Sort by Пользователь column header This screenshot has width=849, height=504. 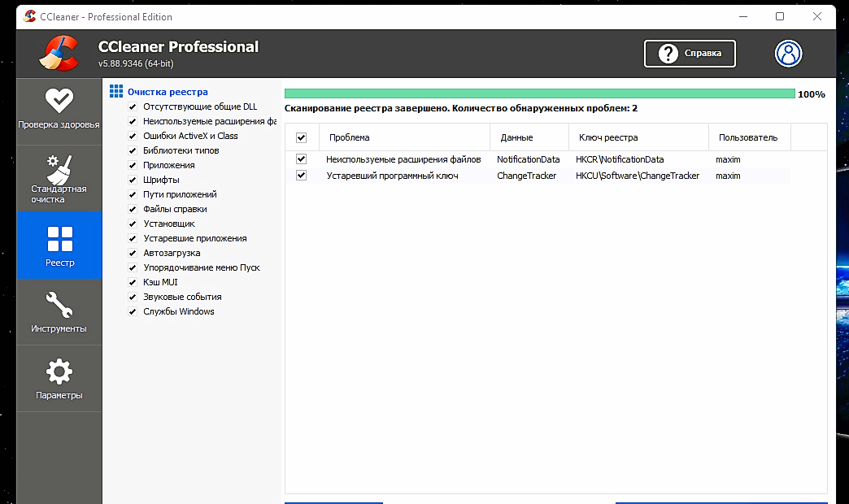[x=750, y=137]
